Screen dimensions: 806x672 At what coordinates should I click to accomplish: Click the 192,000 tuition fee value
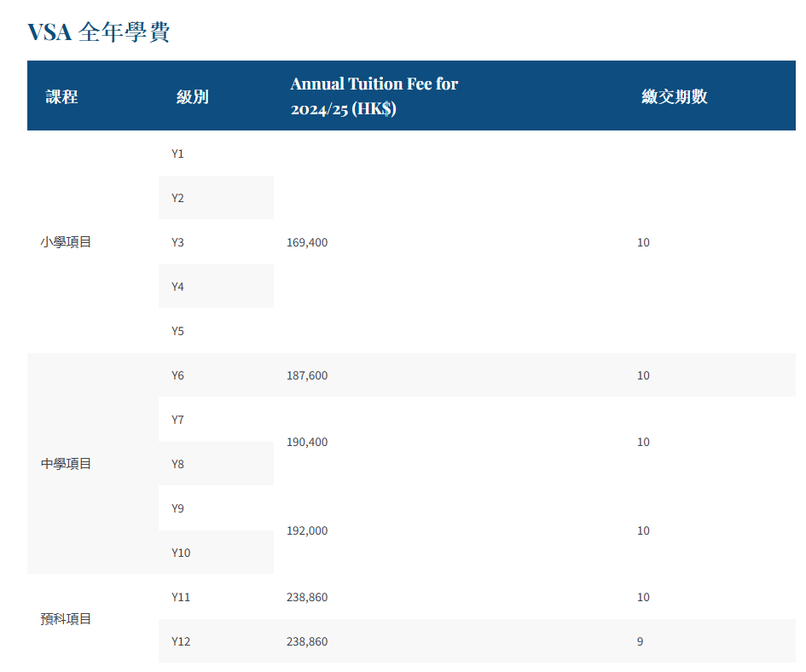tap(307, 530)
